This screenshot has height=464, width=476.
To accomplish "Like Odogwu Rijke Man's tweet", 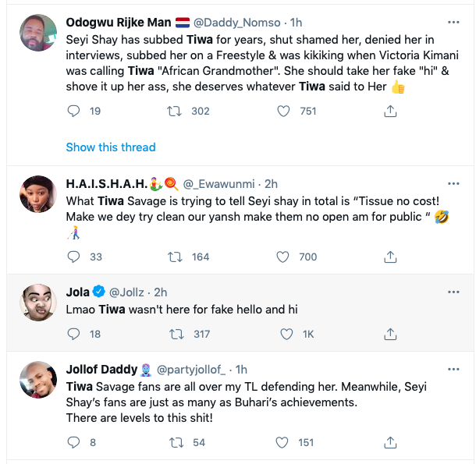I will 285,112.
